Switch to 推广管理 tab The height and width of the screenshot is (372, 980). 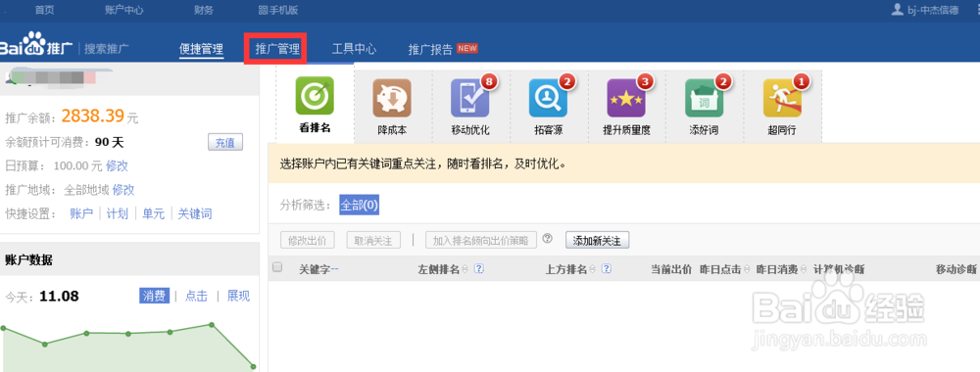coord(277,49)
